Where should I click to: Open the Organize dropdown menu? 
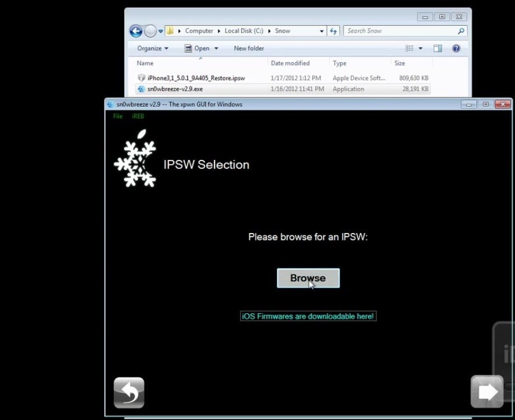153,48
